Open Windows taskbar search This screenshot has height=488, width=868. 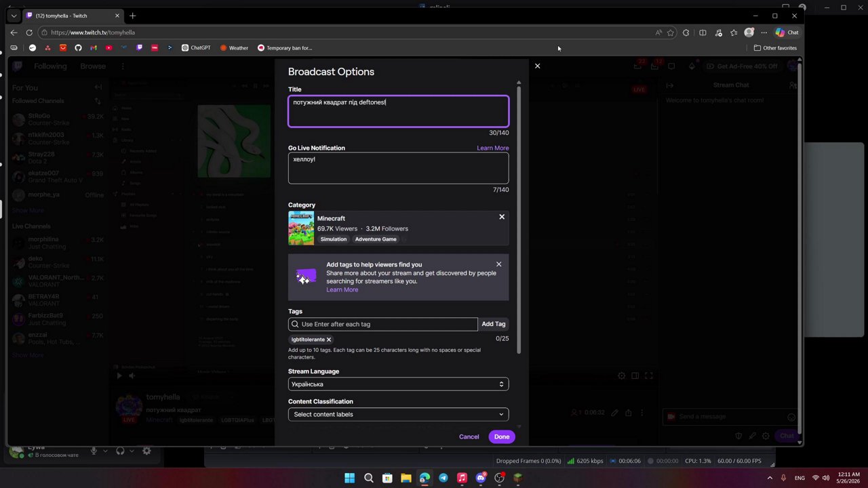368,478
